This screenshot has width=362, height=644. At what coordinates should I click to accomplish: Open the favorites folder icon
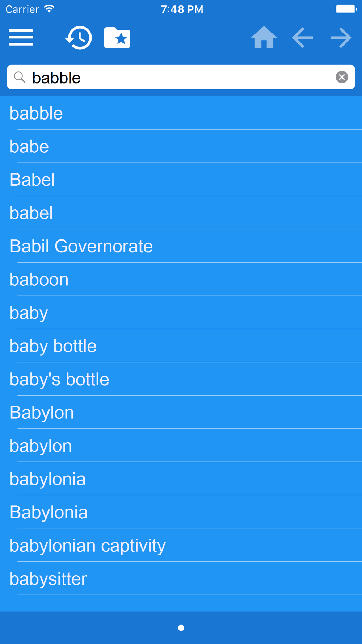coord(117,38)
